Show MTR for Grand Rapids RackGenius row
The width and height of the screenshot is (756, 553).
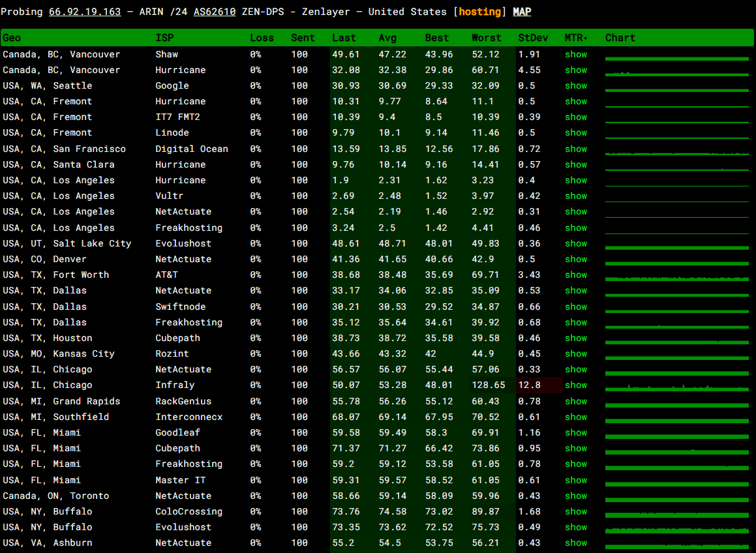[x=576, y=401]
